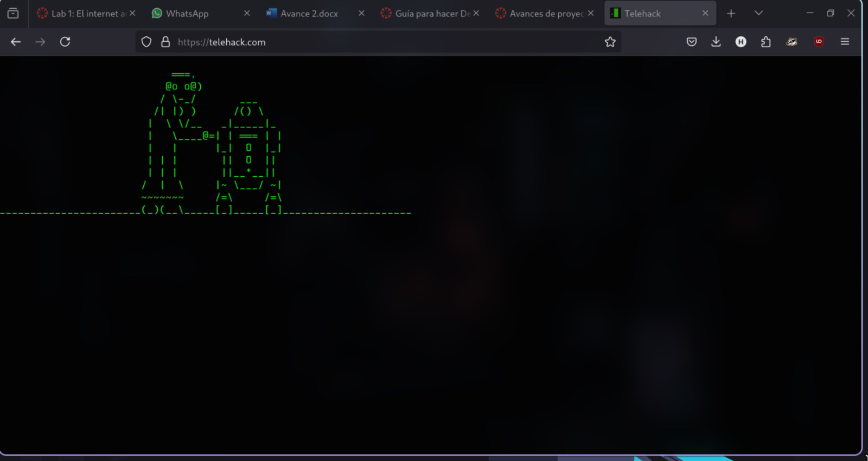Image resolution: width=868 pixels, height=461 pixels.
Task: Switch to the Avance 2.docx tab
Action: pyautogui.click(x=309, y=13)
